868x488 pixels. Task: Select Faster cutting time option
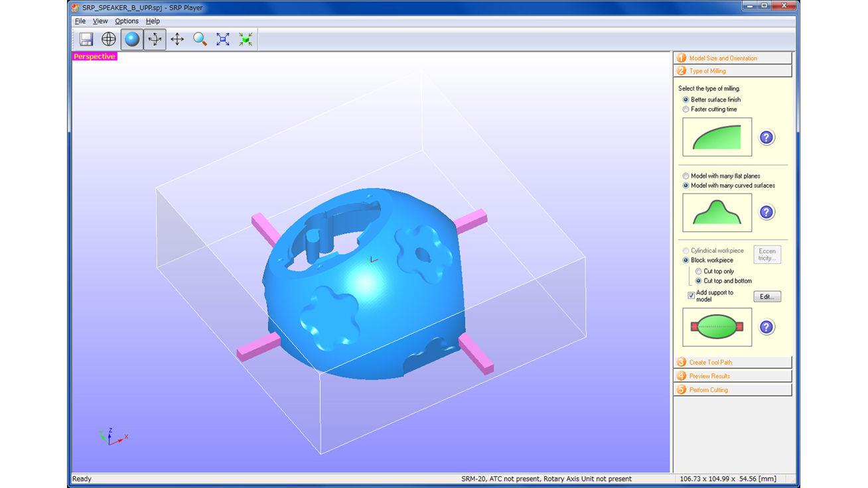click(686, 109)
